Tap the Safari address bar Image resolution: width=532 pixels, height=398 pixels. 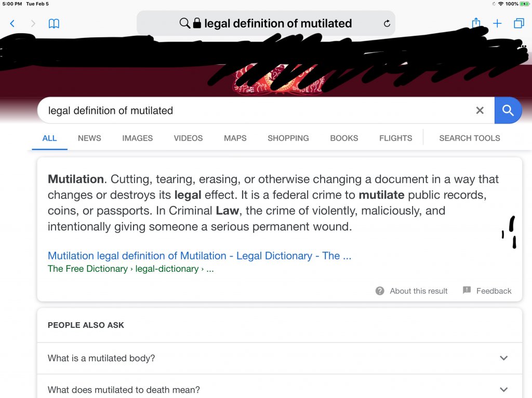(x=278, y=23)
